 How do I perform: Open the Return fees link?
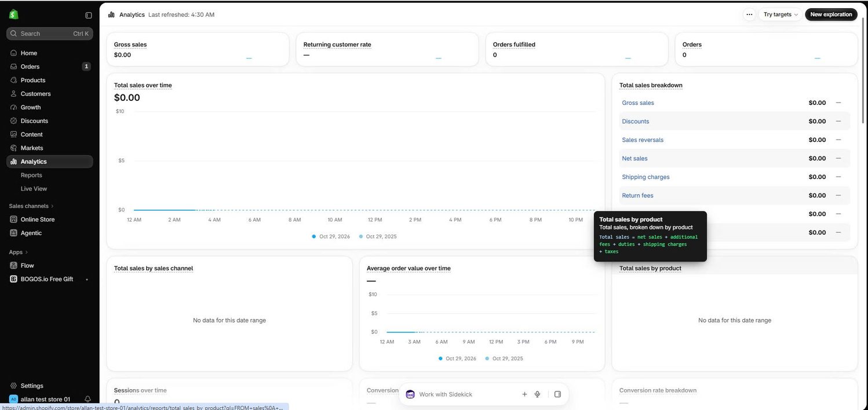637,196
